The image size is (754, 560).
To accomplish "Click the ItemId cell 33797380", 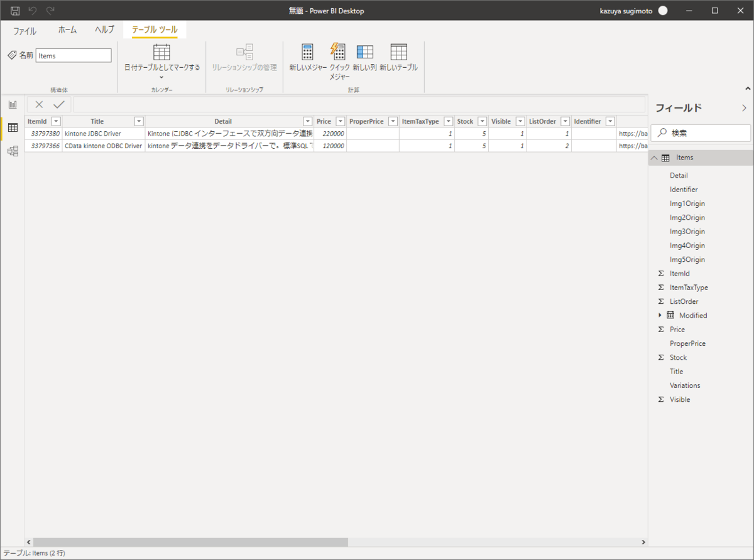I will [44, 134].
